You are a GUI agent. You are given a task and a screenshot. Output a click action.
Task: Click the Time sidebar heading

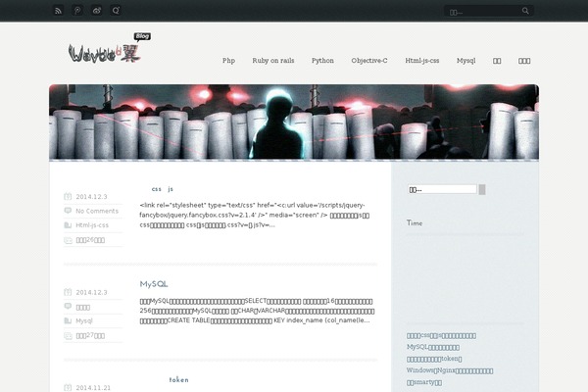tap(415, 222)
